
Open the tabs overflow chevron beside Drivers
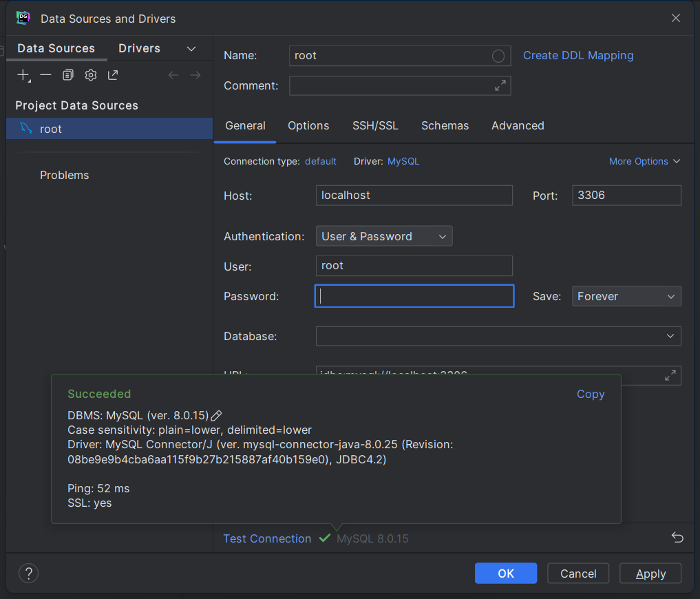pyautogui.click(x=191, y=49)
